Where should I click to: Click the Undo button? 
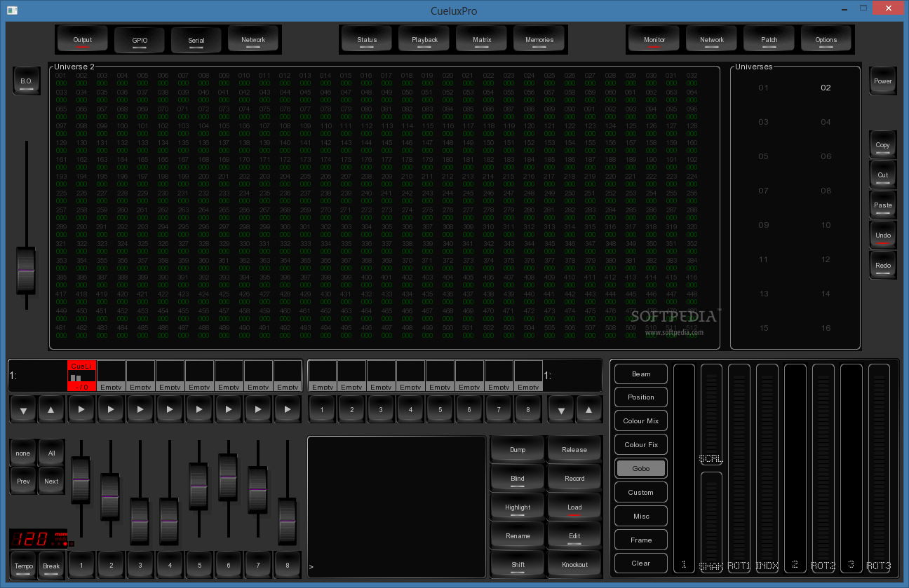click(883, 235)
